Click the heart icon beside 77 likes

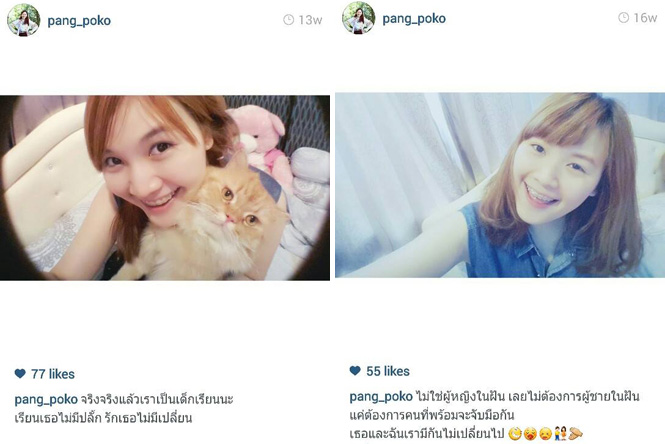(20, 374)
